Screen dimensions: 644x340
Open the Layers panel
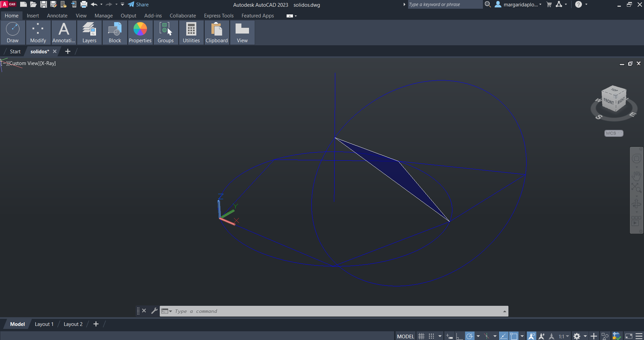89,33
